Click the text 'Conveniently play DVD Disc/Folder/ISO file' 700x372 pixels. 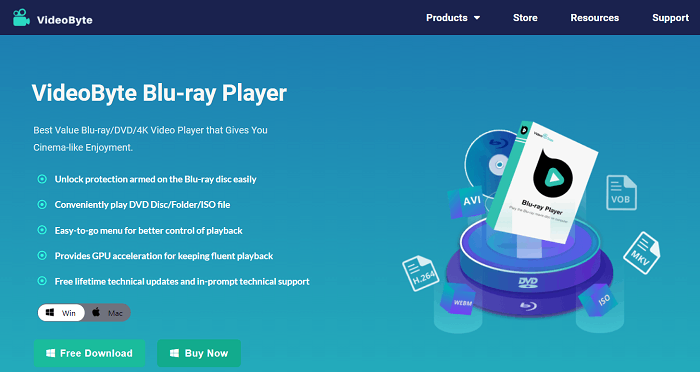[142, 205]
